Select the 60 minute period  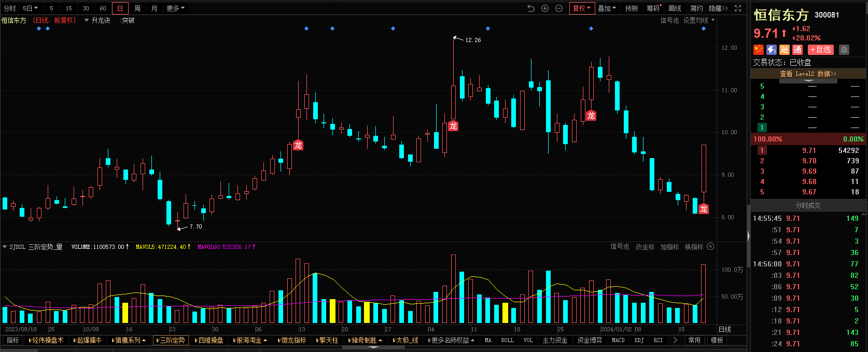pyautogui.click(x=103, y=8)
